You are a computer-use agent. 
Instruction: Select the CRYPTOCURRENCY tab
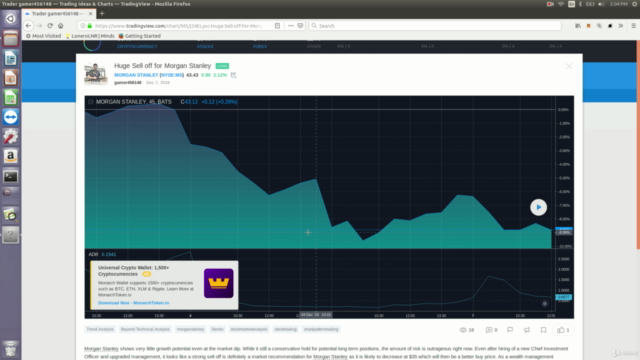point(137,47)
